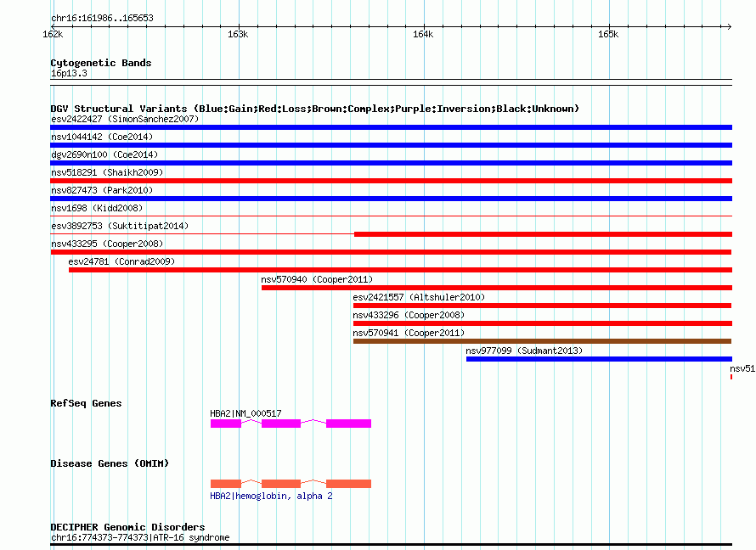
Task: Click the esv3892753 (Suktitipat2014) label
Action: pyautogui.click(x=120, y=226)
